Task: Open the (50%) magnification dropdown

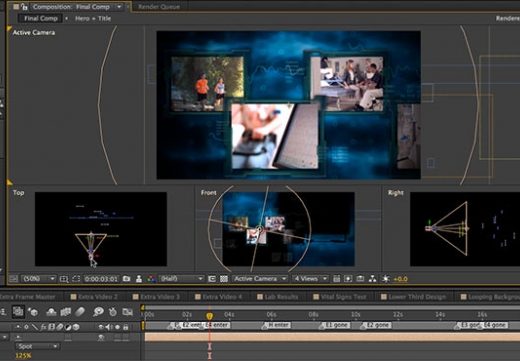Action: tap(38, 279)
